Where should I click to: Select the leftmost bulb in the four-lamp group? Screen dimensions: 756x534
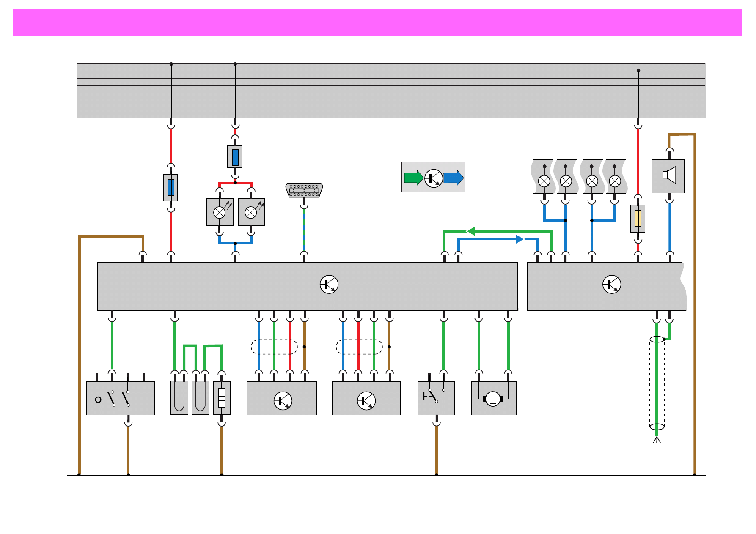(544, 181)
